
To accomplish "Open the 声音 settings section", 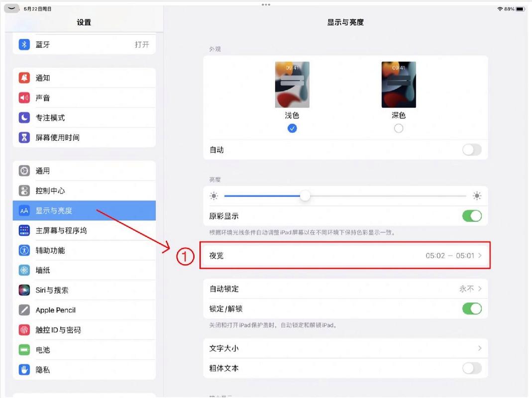I will pyautogui.click(x=84, y=98).
